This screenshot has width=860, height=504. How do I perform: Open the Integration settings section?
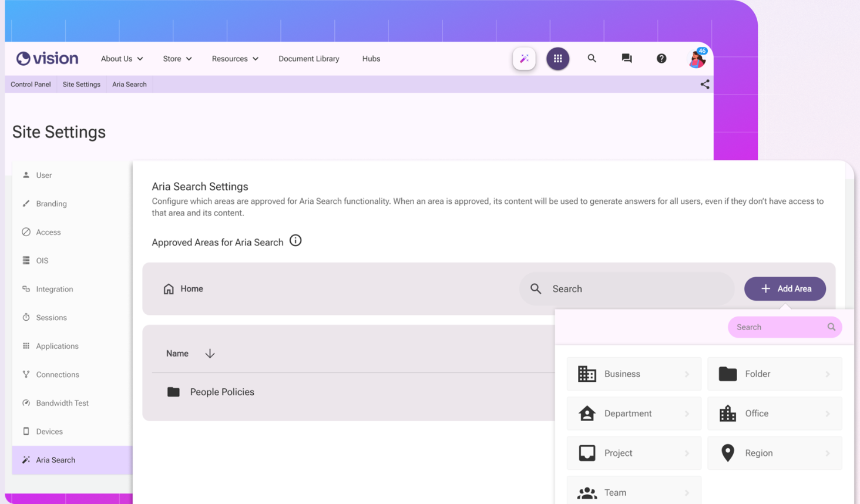click(72, 289)
